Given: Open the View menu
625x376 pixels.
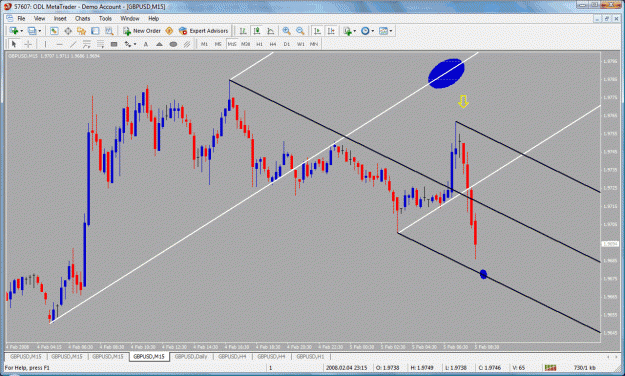Looking at the screenshot, I should (x=39, y=18).
